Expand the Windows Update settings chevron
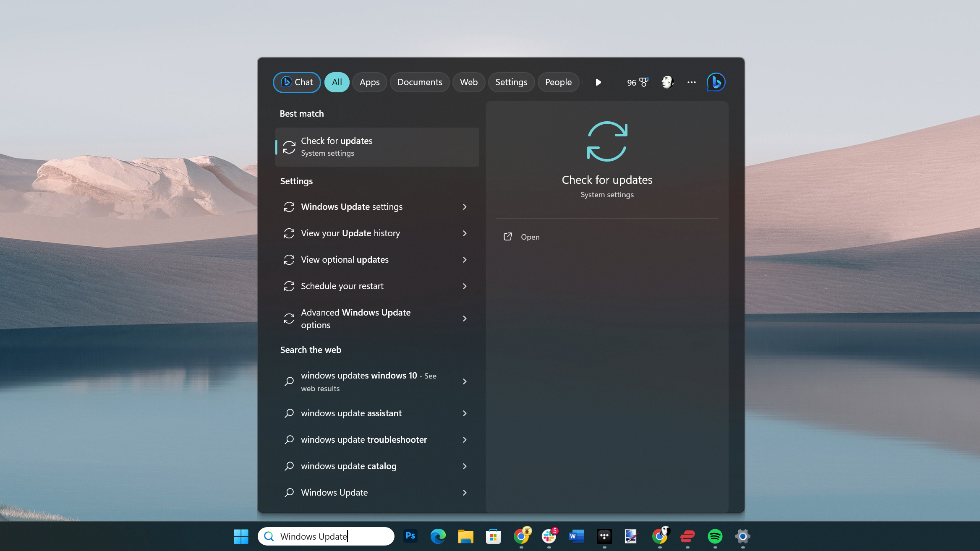980x551 pixels. point(465,207)
